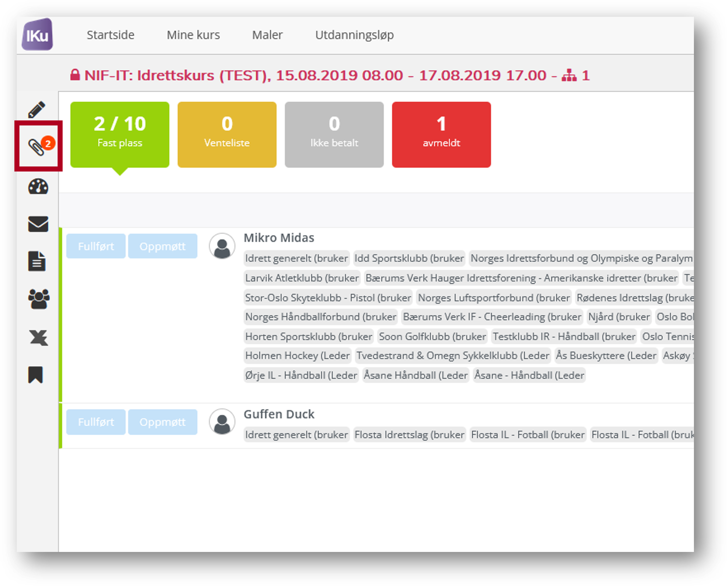Screen dimensions: 728x586
Task: Click the IKu logo
Action: pos(37,35)
